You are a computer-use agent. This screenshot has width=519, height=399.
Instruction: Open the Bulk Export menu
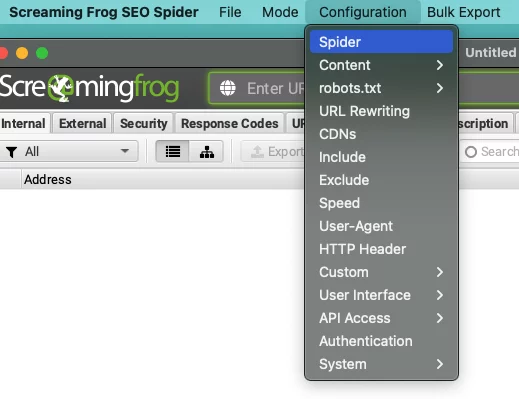463,12
